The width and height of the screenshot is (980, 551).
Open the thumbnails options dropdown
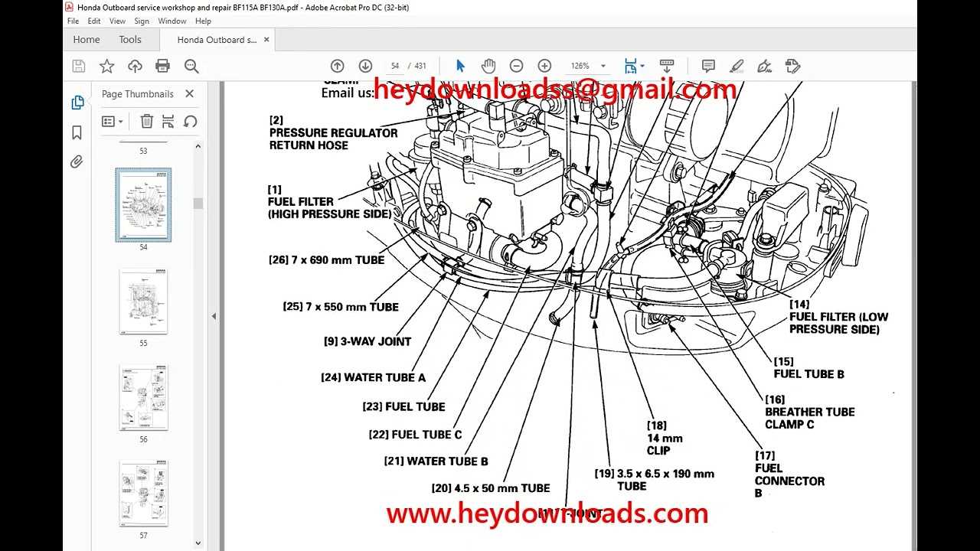click(x=113, y=121)
